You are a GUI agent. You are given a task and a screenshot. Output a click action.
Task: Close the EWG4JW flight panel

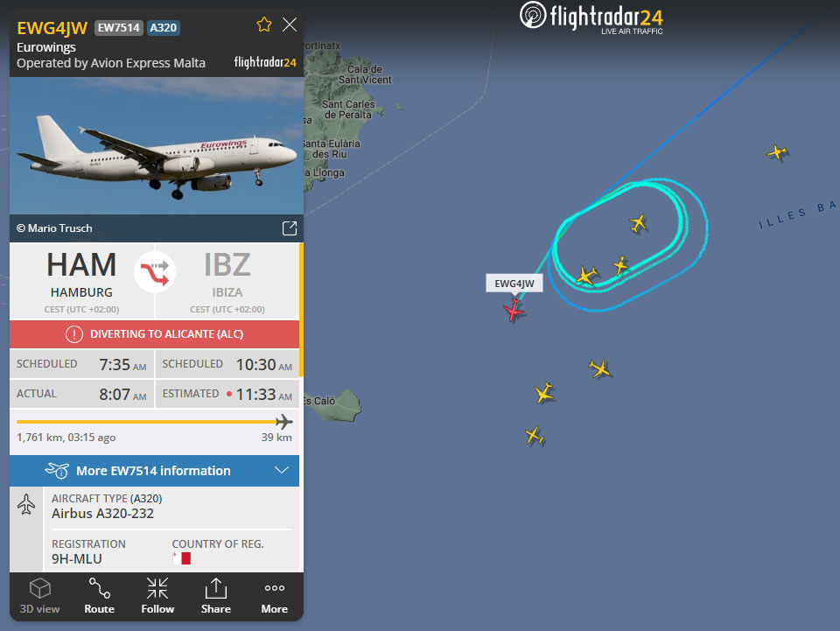pyautogui.click(x=290, y=25)
